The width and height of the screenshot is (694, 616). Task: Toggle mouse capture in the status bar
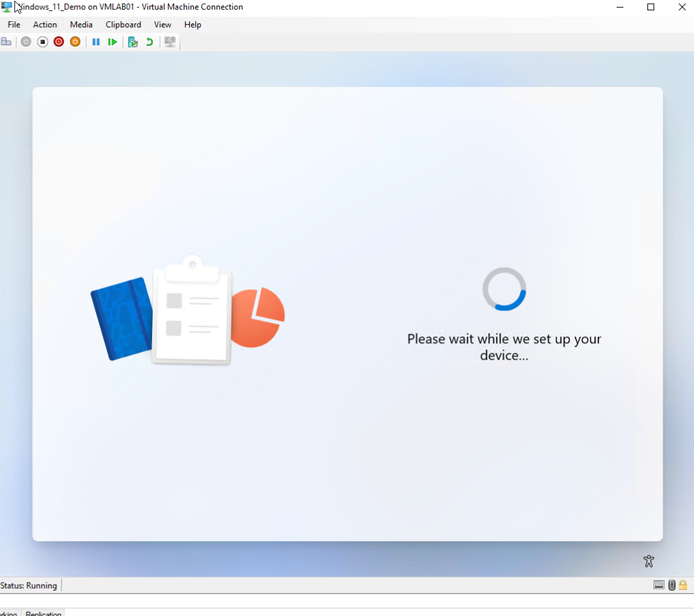(671, 584)
